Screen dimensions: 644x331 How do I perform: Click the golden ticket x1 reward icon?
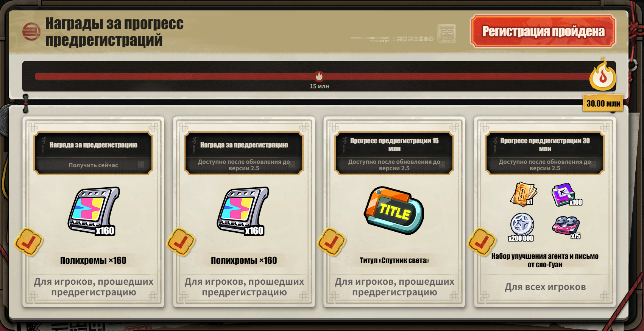(x=523, y=194)
